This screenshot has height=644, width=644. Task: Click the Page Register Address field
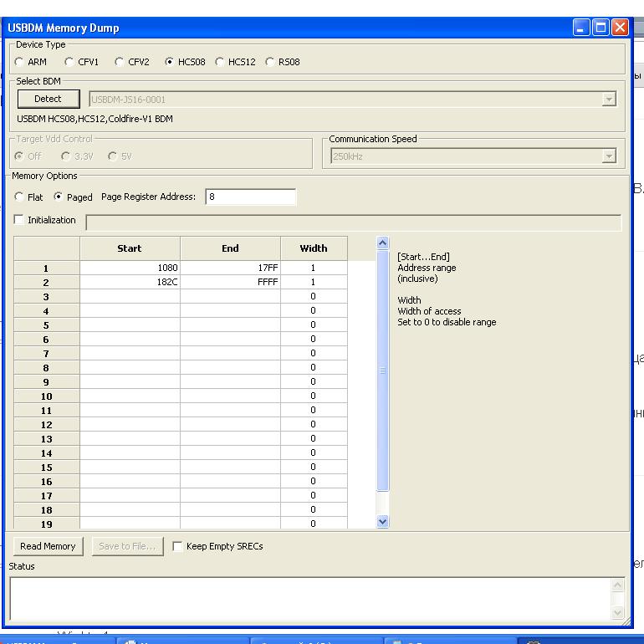point(250,197)
